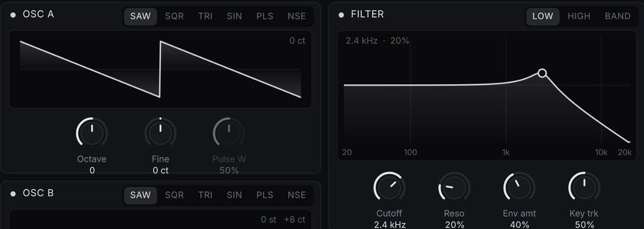Click the Env amt value 40%
Viewport: 644px width, 229px height.
coord(519,225)
